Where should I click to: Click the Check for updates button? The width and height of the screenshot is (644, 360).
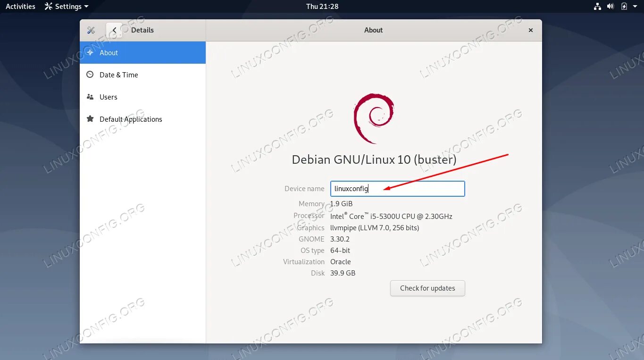[427, 288]
